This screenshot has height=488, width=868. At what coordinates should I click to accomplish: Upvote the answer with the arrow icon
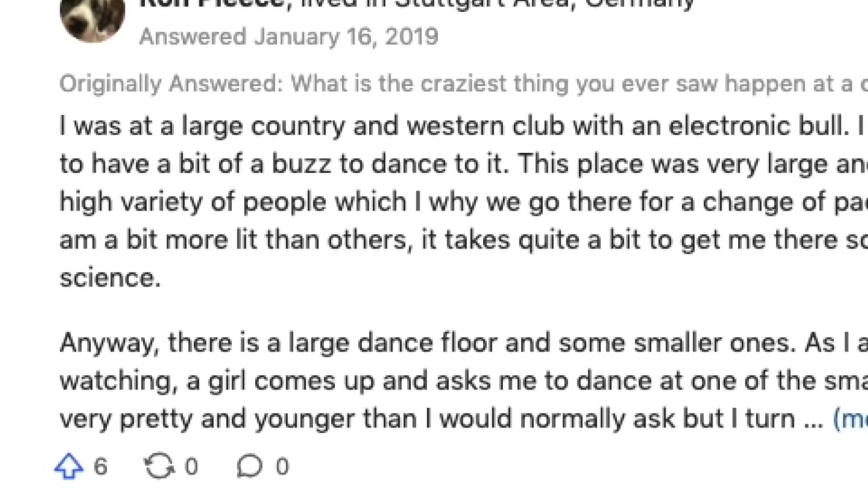tap(68, 466)
